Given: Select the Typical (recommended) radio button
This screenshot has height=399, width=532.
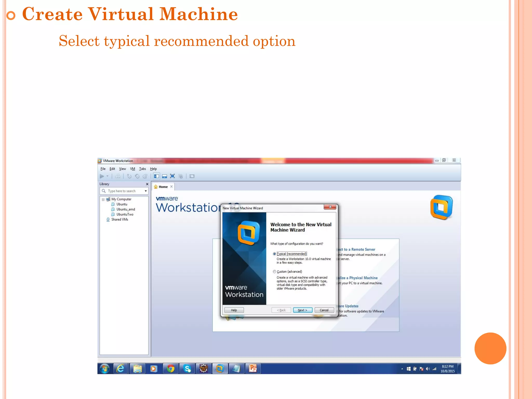Looking at the screenshot, I should point(274,254).
